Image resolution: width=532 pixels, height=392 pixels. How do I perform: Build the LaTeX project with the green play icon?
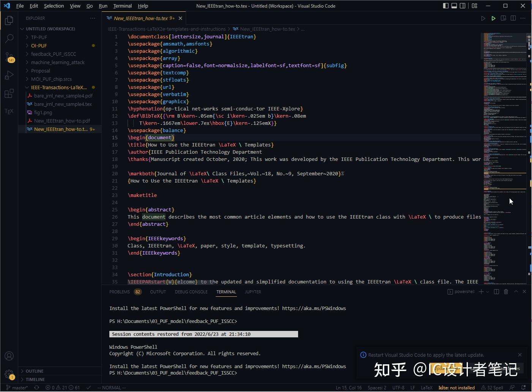[x=493, y=18]
